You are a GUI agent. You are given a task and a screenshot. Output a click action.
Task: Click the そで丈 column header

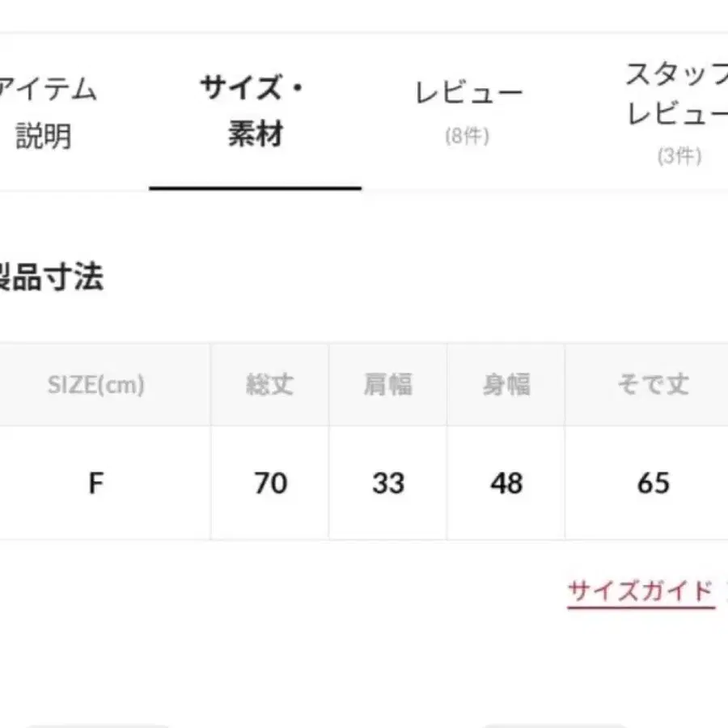click(x=654, y=384)
